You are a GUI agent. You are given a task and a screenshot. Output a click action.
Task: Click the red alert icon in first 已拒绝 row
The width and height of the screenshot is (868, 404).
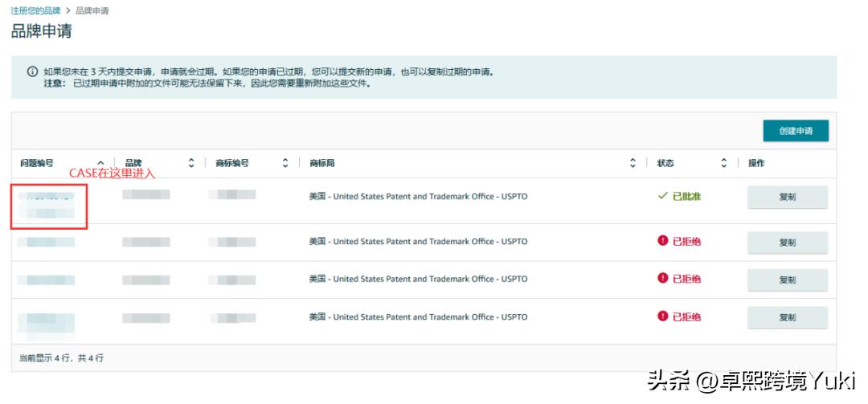coord(662,240)
